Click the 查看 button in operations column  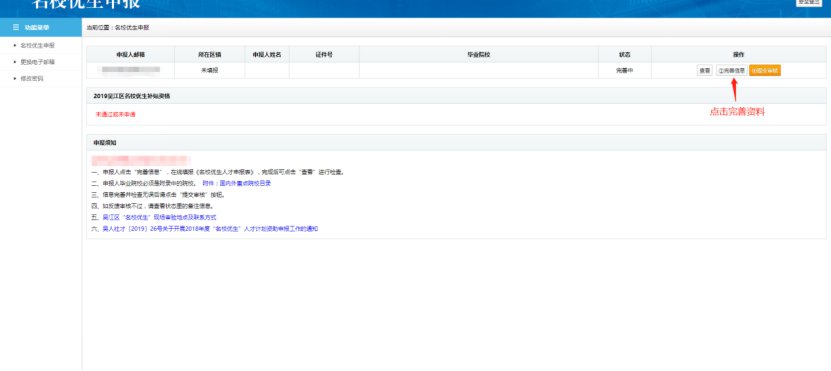[x=704, y=70]
